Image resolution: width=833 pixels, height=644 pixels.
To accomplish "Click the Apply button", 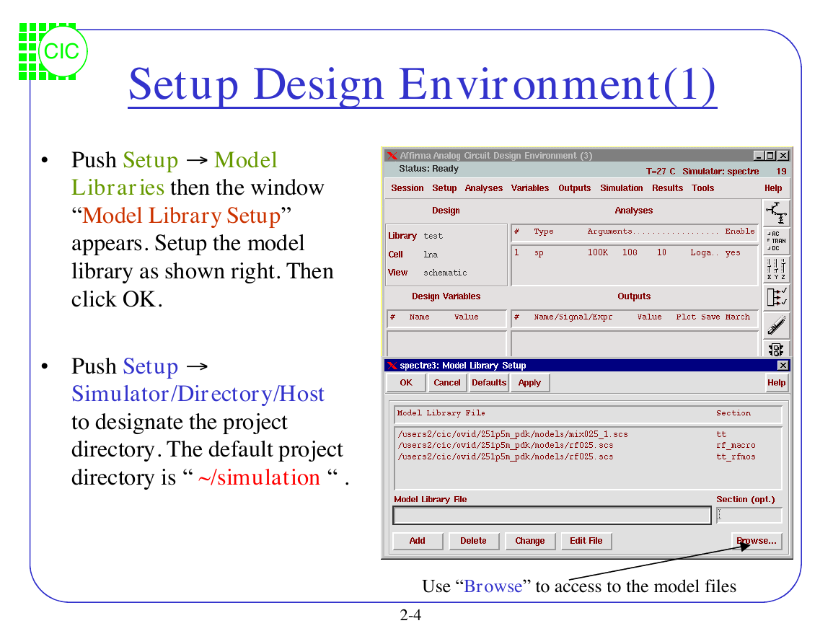I will point(529,382).
